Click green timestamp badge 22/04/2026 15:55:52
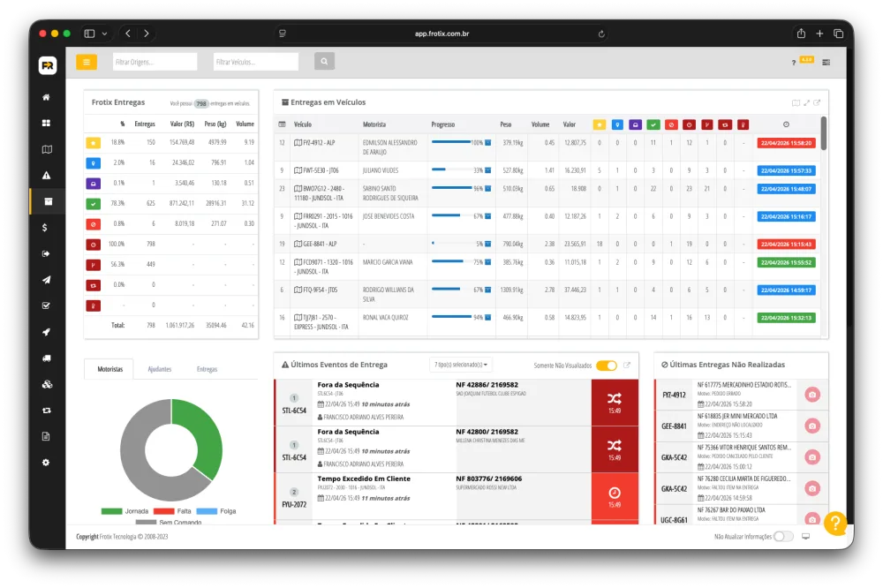 point(786,262)
